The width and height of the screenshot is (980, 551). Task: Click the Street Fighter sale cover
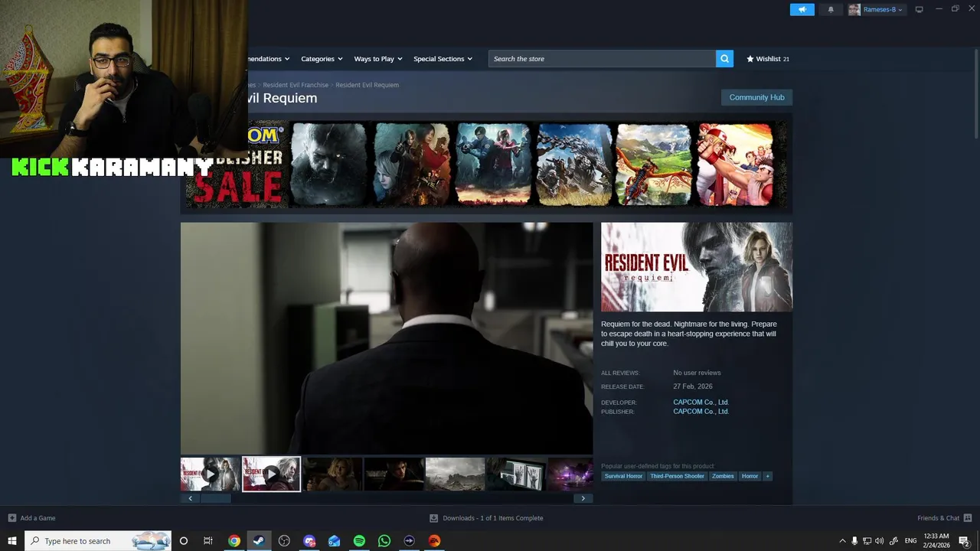tap(736, 165)
